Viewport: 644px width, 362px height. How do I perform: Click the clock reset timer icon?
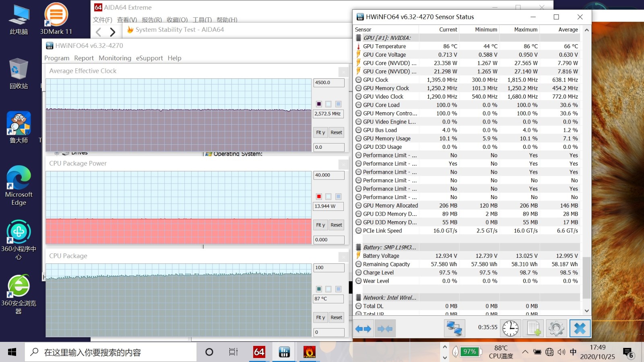(510, 329)
